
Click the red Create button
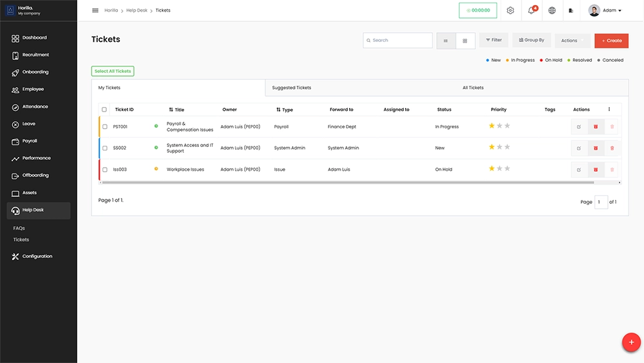[611, 41]
